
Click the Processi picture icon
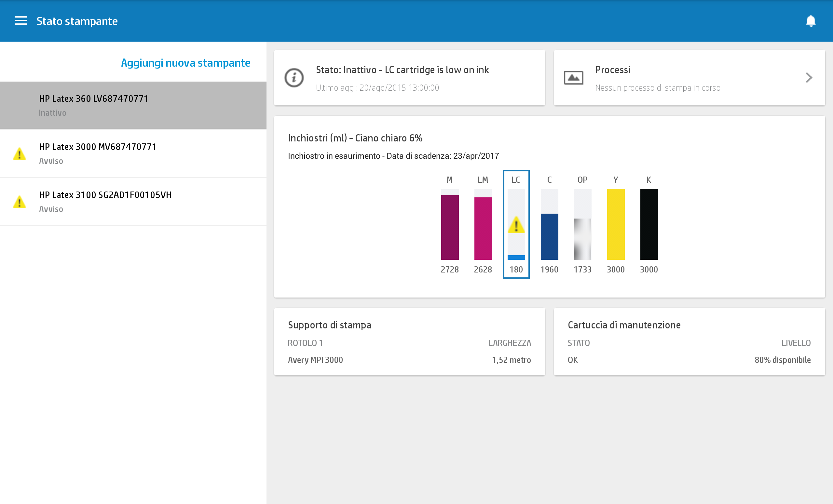(573, 78)
